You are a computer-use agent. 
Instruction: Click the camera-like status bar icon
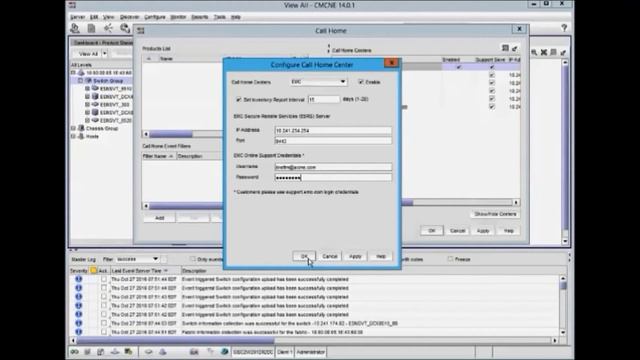[194, 351]
